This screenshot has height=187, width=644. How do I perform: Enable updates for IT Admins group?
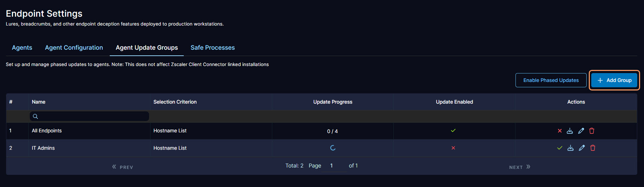click(x=560, y=148)
